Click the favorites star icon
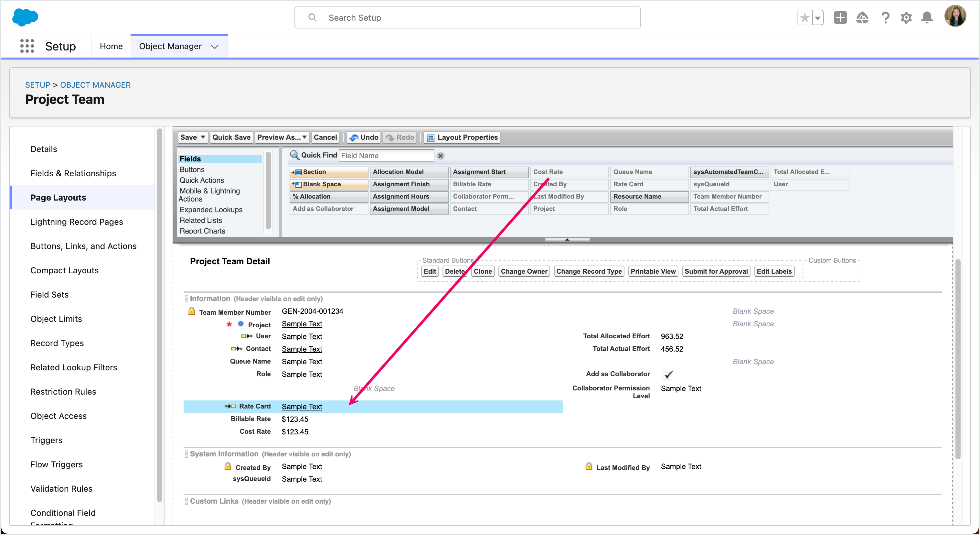The width and height of the screenshot is (980, 535). click(804, 17)
